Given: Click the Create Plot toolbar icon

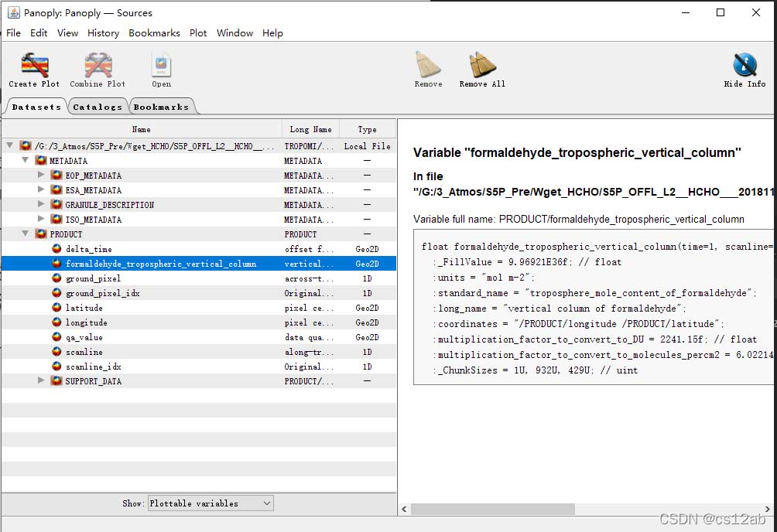Looking at the screenshot, I should click(x=34, y=65).
